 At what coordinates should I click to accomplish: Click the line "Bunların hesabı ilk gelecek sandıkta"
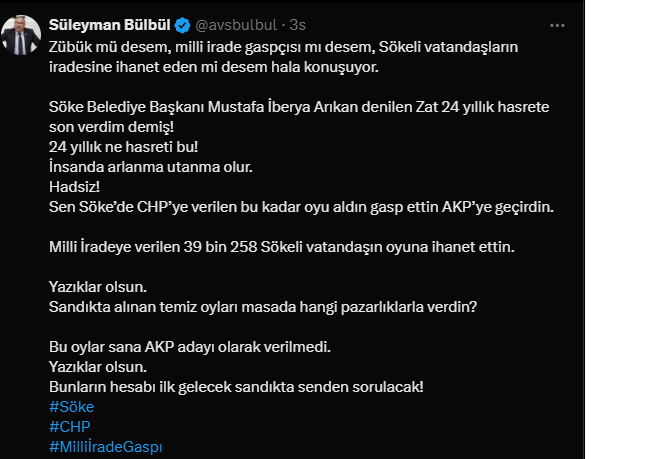click(x=236, y=387)
